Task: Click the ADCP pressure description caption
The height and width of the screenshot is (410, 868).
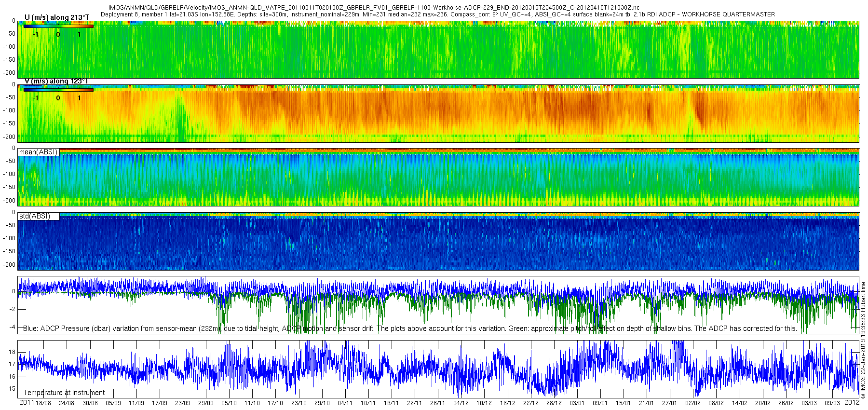Action: [x=410, y=328]
